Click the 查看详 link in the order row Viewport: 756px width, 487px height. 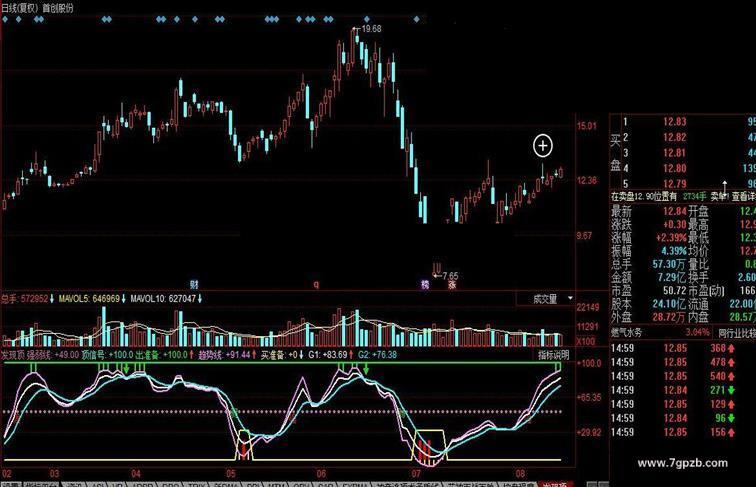click(x=744, y=196)
